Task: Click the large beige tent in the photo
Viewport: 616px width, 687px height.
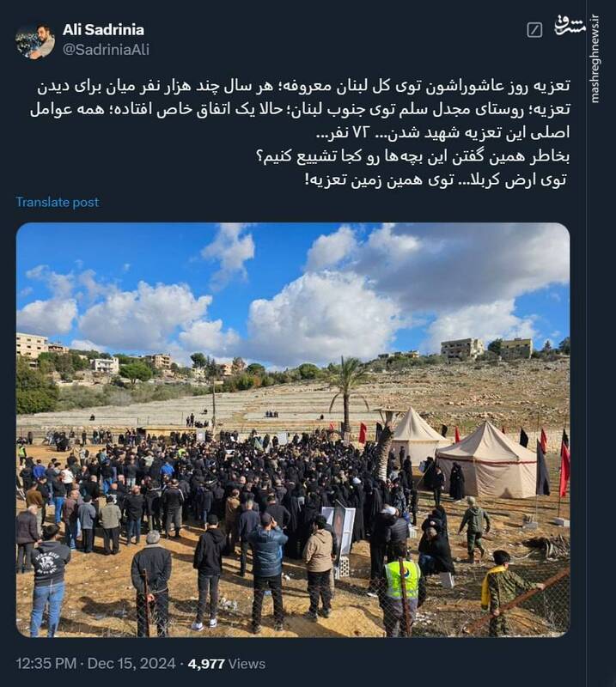Action: click(x=489, y=460)
